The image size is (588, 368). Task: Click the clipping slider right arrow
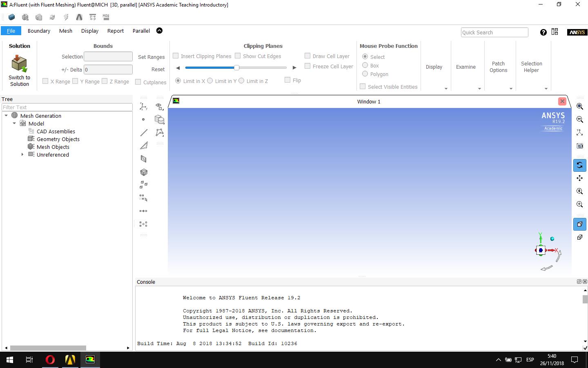[294, 67]
